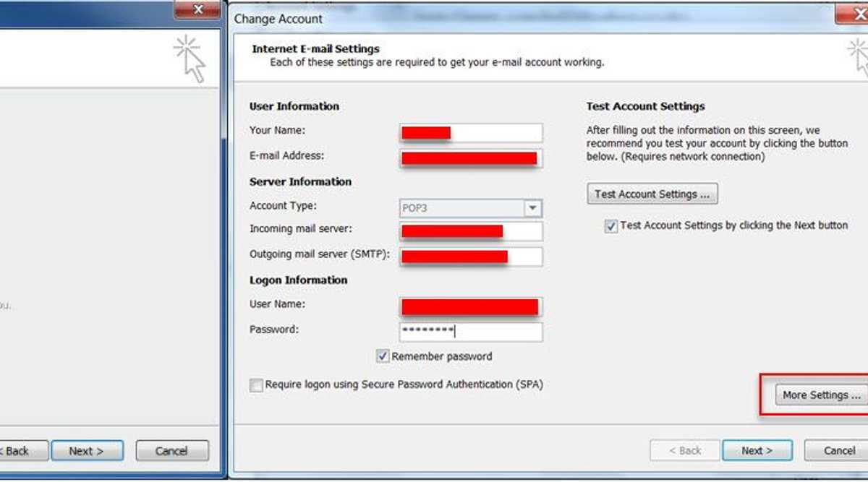Enable Require logon using Secure Password Authentication
The width and height of the screenshot is (868, 482).
coord(256,385)
